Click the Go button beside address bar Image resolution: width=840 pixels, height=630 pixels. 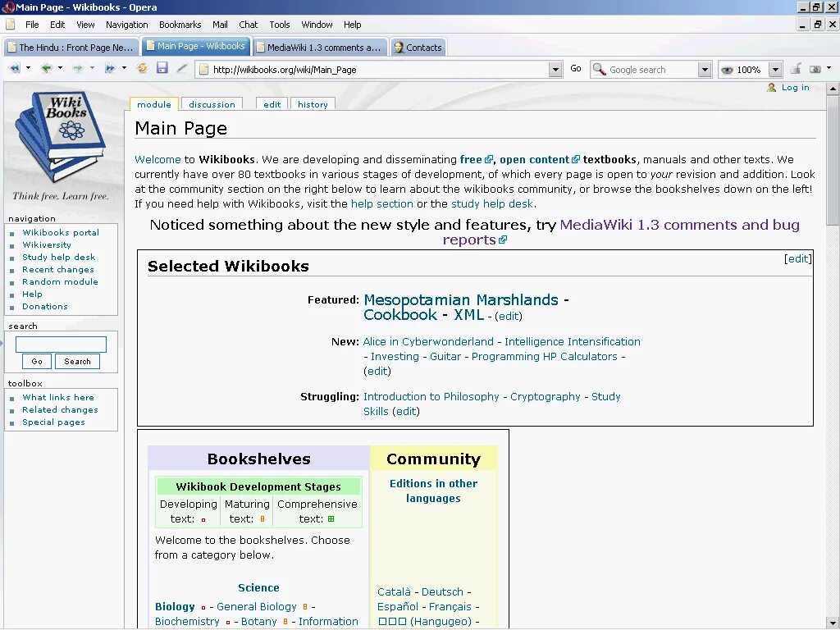pyautogui.click(x=576, y=69)
